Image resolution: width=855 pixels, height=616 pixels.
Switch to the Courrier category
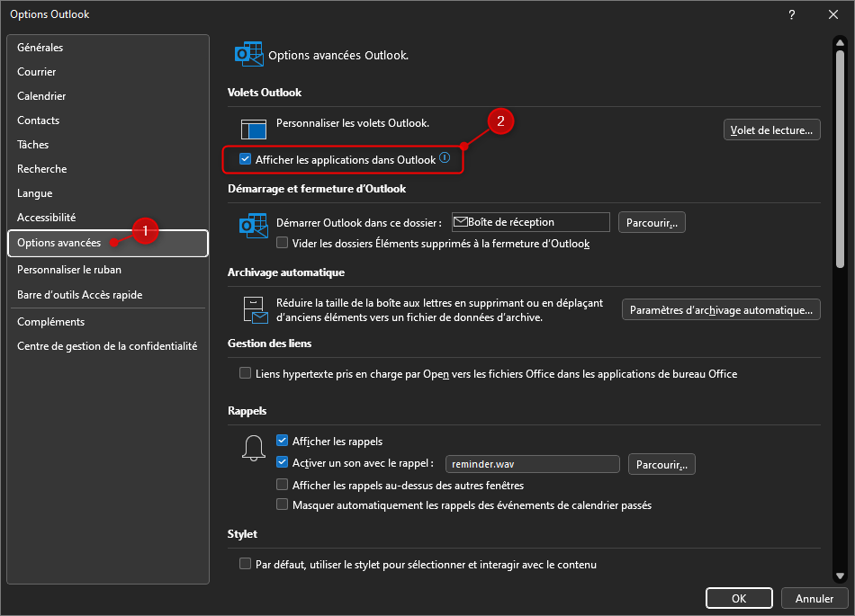[x=37, y=71]
